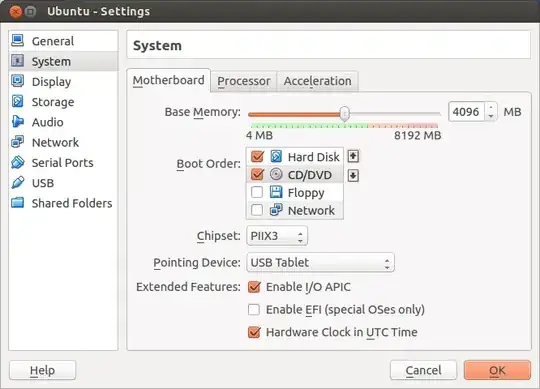Switch to the Processor tab
The image size is (540, 389).
243,81
